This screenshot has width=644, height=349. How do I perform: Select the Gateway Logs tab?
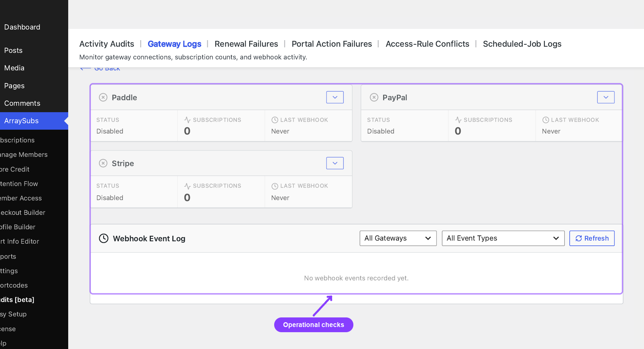[174, 44]
